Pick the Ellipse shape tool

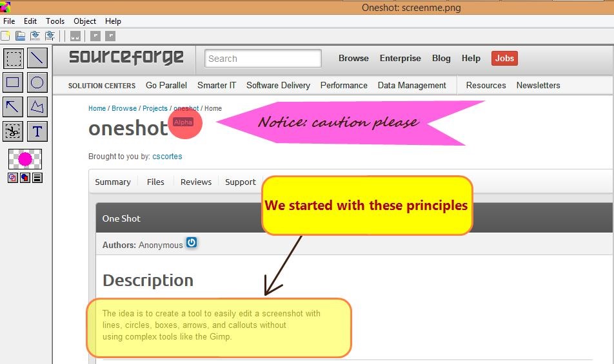click(x=37, y=82)
